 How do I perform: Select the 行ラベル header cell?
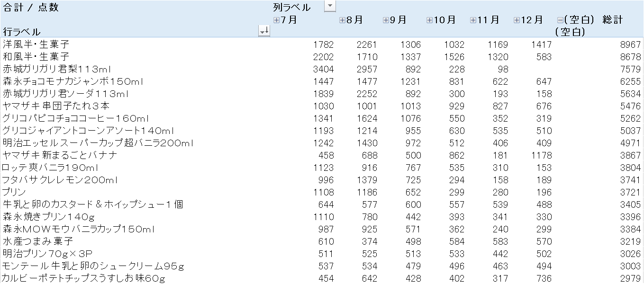pyautogui.click(x=21, y=32)
